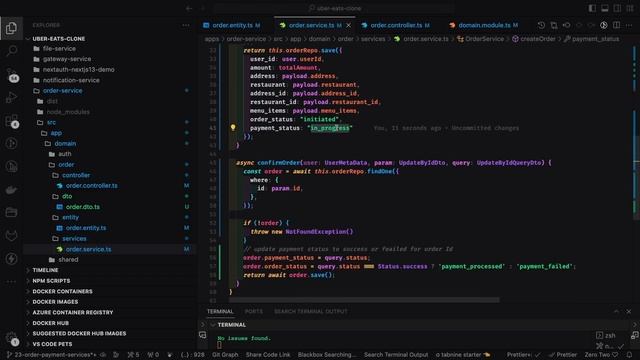The height and width of the screenshot is (360, 640).
Task: Toggle the circular toolbar icon beside split editor
Action: tap(604, 25)
